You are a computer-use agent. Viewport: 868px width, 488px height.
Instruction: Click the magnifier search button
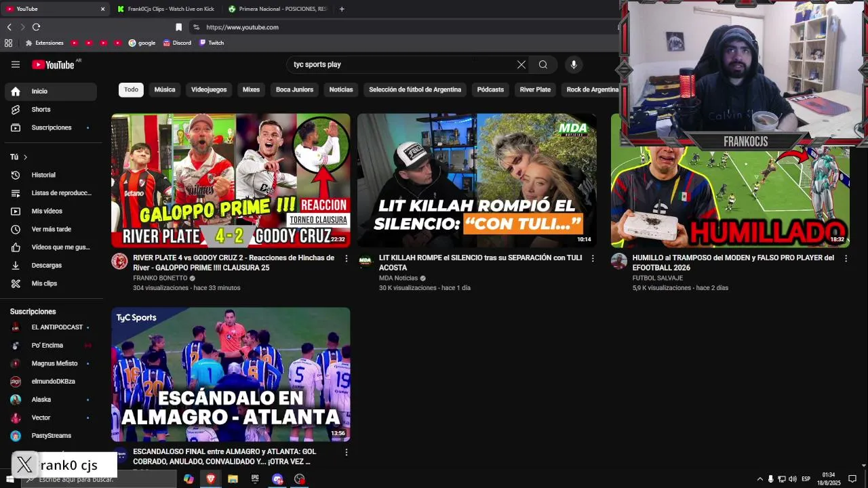(543, 64)
